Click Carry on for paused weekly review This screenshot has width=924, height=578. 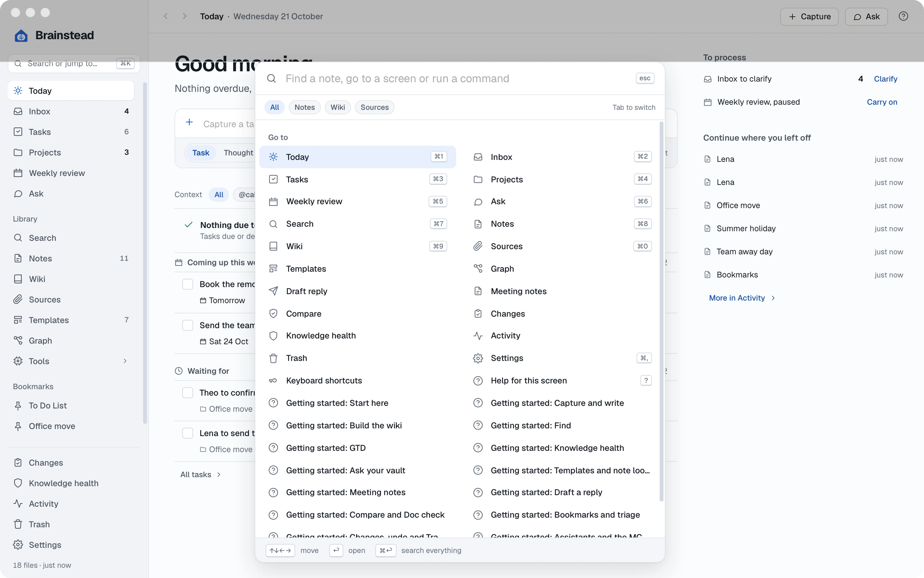click(882, 102)
